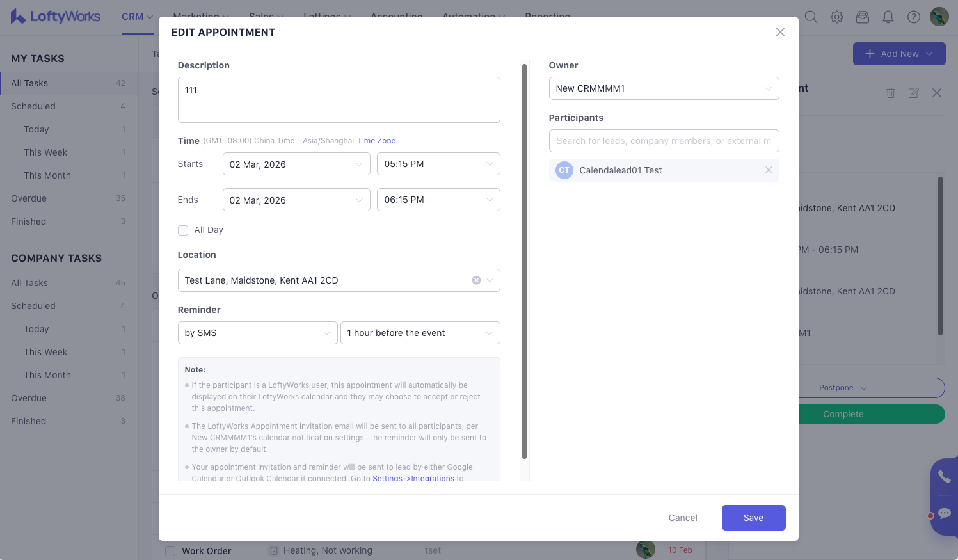Click the Save button
958x560 pixels.
click(753, 518)
